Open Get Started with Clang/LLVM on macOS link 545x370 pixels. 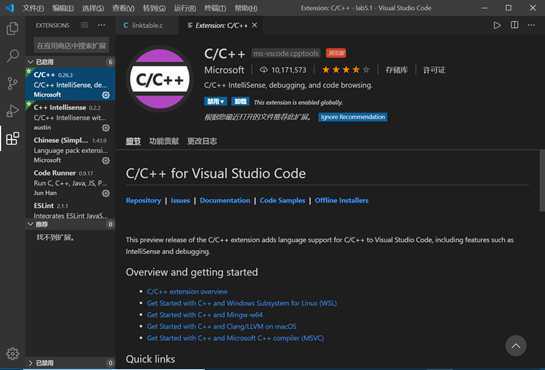click(221, 326)
